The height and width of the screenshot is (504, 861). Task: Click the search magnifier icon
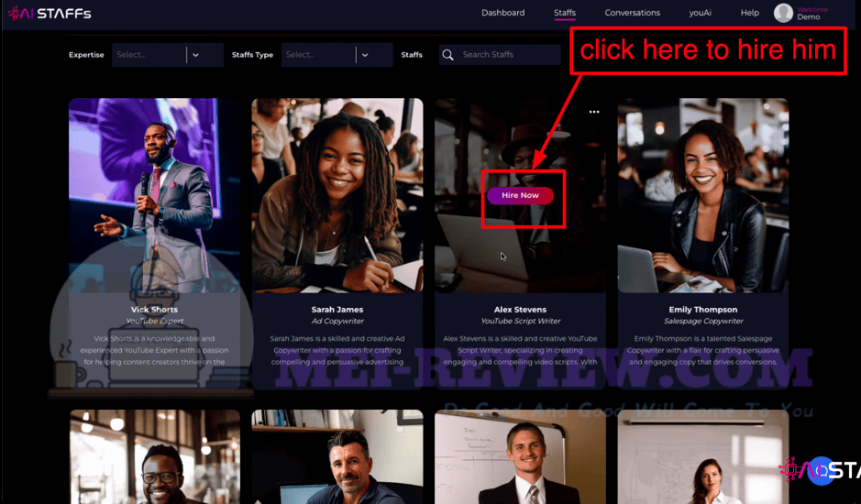click(447, 55)
